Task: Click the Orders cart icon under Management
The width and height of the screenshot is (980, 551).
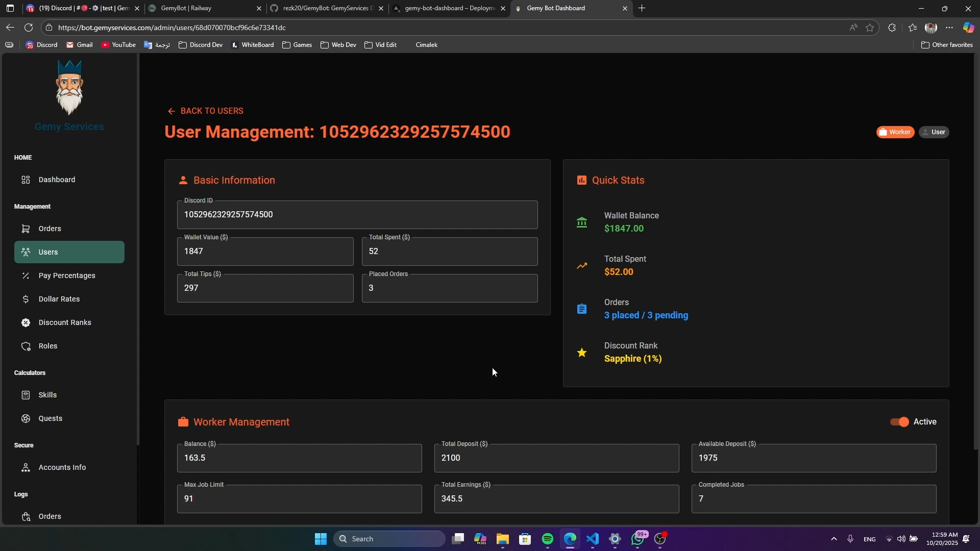Action: point(26,229)
